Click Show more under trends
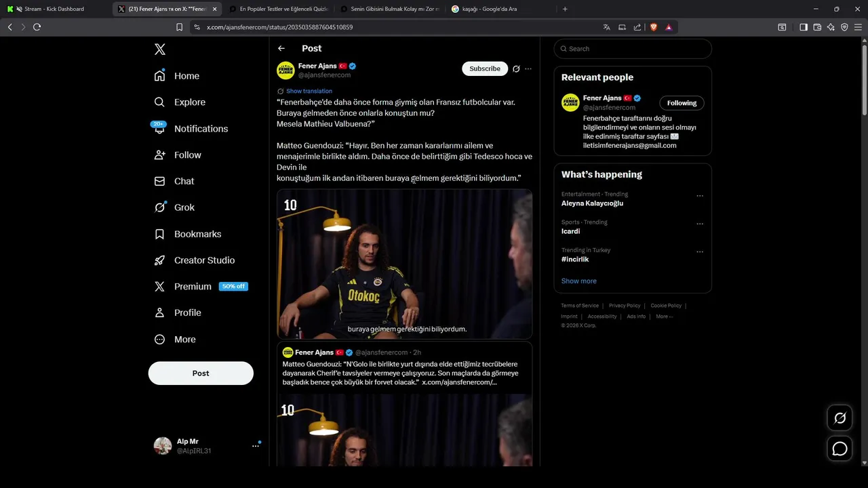Viewport: 868px width, 488px height. click(579, 281)
